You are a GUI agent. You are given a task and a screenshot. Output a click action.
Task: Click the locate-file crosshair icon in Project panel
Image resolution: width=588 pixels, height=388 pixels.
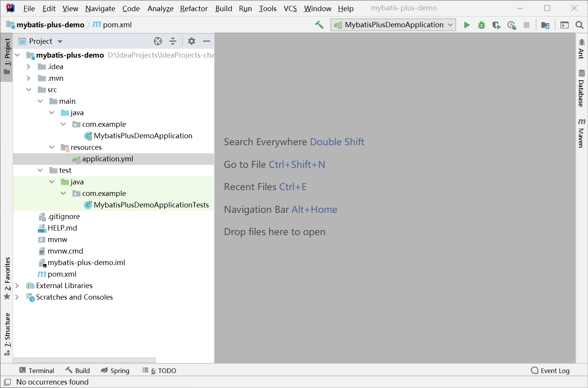tap(158, 41)
